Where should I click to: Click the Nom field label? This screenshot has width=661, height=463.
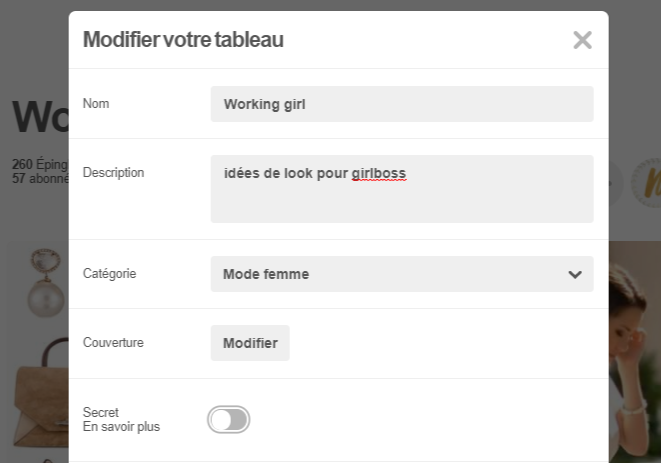pyautogui.click(x=96, y=103)
